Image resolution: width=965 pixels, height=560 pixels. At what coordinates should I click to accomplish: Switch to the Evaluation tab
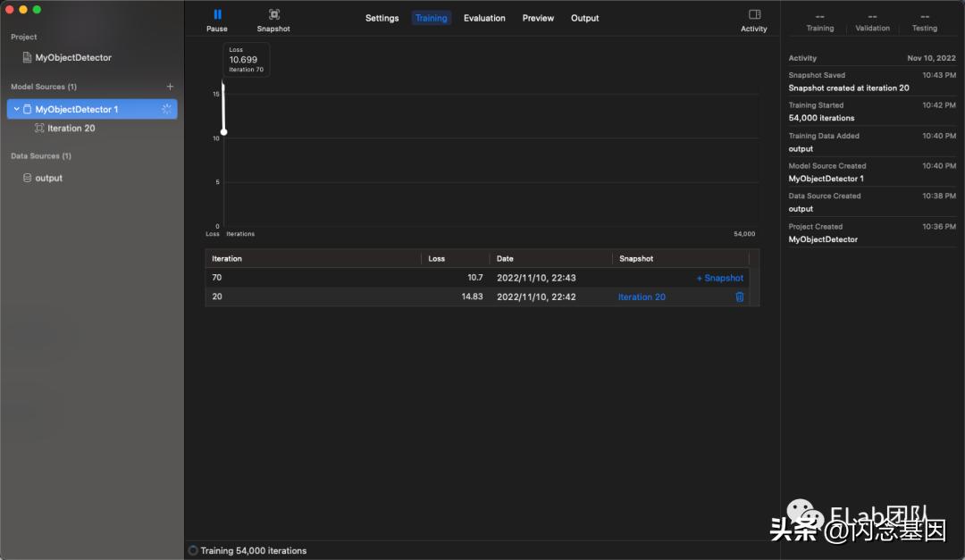pos(484,18)
